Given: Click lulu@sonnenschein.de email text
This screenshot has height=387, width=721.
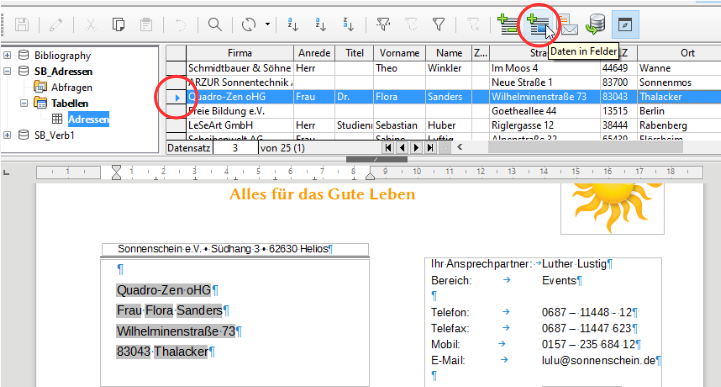Looking at the screenshot, I should click(x=598, y=360).
